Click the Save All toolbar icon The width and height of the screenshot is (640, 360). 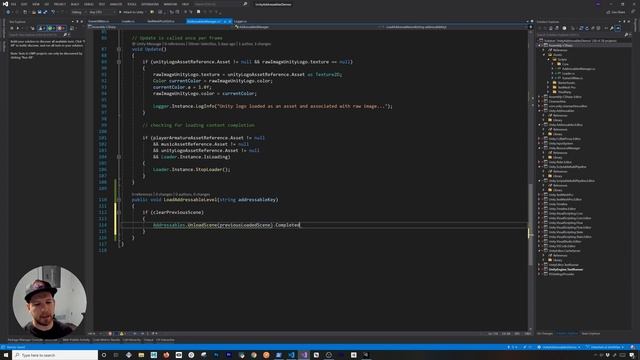click(x=45, y=12)
